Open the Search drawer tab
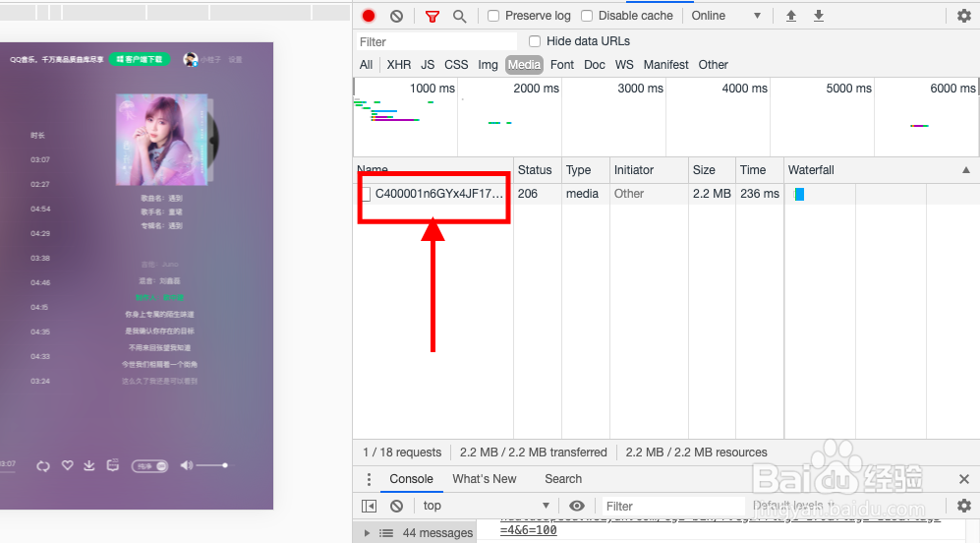 coord(563,479)
